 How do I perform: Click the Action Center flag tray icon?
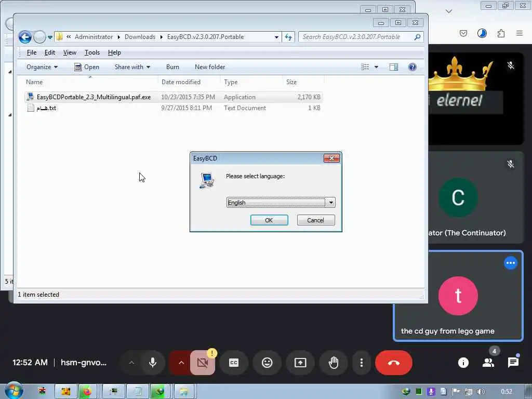pyautogui.click(x=456, y=392)
